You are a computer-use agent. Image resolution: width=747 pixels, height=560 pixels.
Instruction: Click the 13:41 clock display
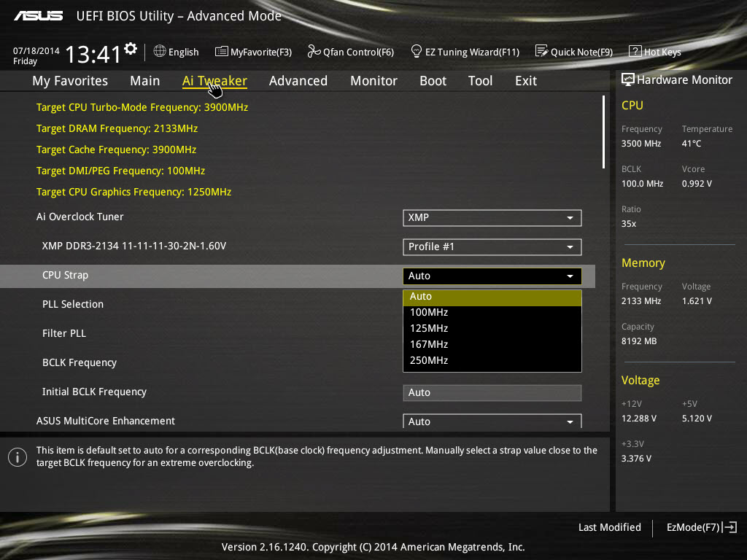(93, 54)
